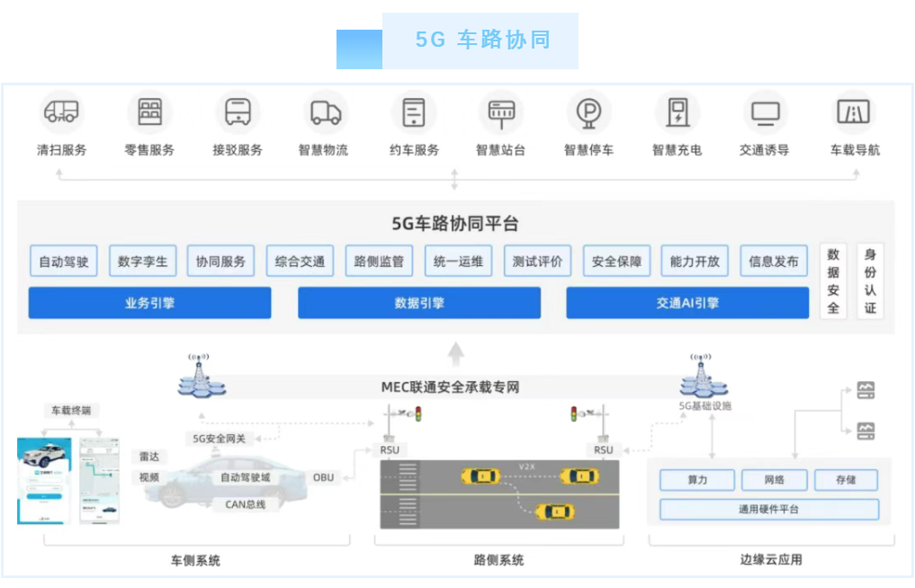Image resolution: width=915 pixels, height=588 pixels.
Task: Select the 算力 box in edge cloud
Action: (697, 479)
